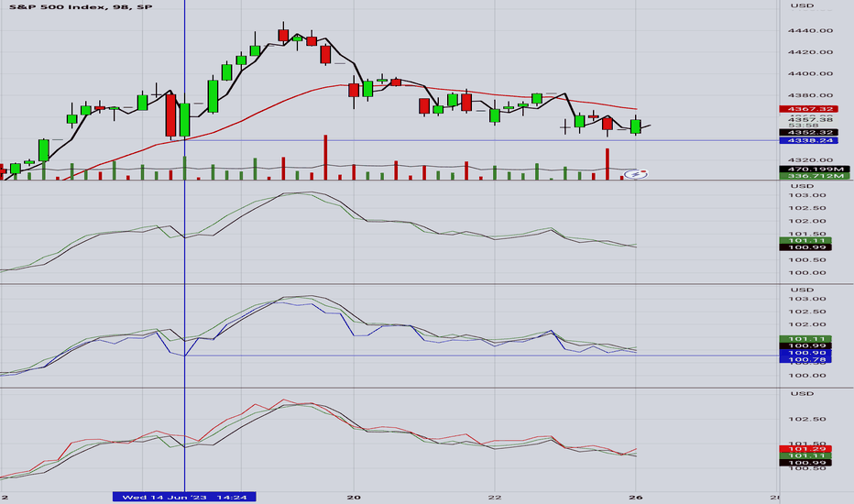Image resolution: width=854 pixels, height=504 pixels.
Task: Click the 4380.00 price scale value
Action: pyautogui.click(x=810, y=95)
